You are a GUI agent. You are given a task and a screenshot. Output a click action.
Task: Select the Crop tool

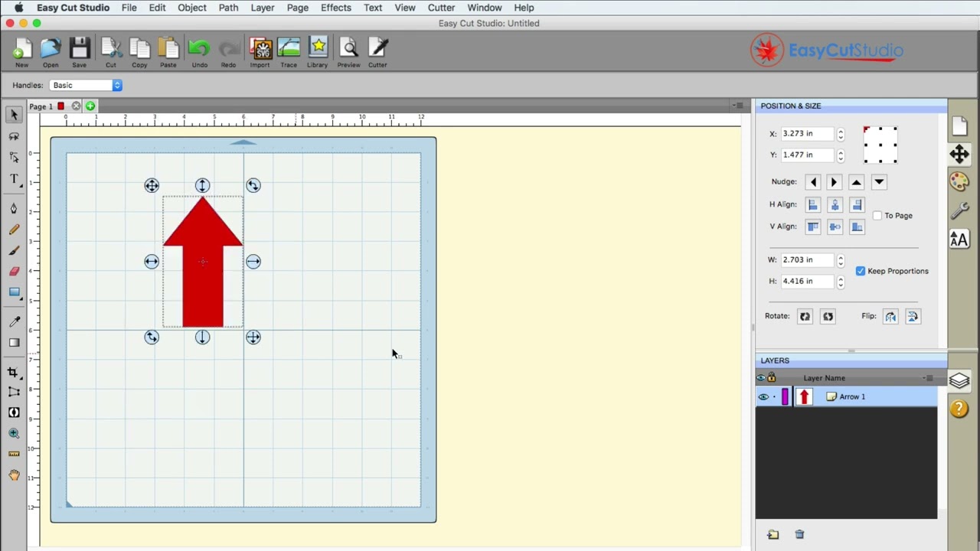pyautogui.click(x=14, y=372)
